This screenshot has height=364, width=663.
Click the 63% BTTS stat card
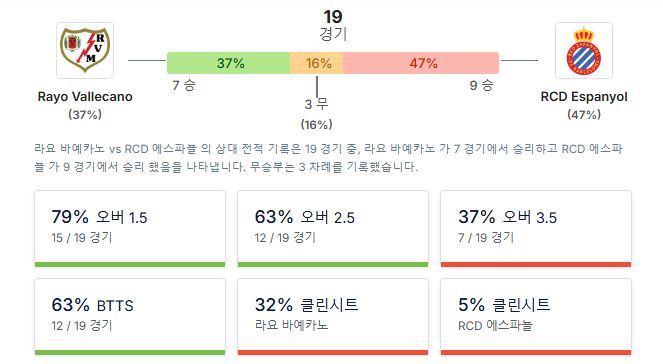tap(130, 317)
